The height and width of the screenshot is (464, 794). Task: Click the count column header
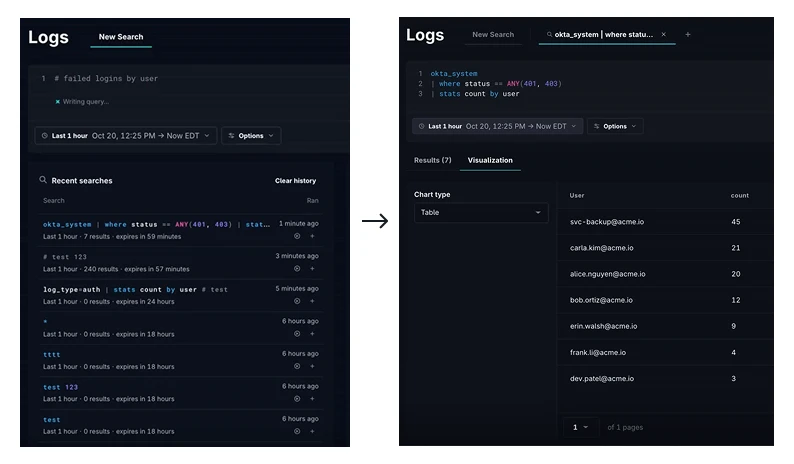739,196
